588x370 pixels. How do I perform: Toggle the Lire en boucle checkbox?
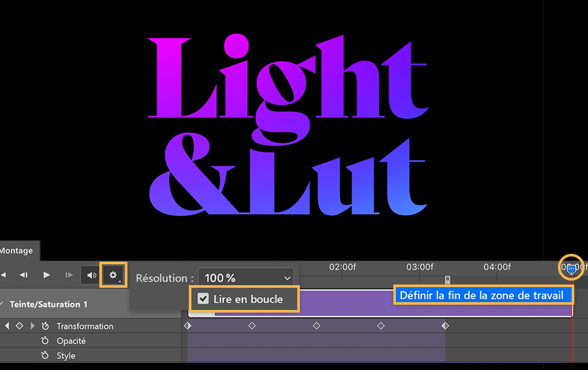203,298
